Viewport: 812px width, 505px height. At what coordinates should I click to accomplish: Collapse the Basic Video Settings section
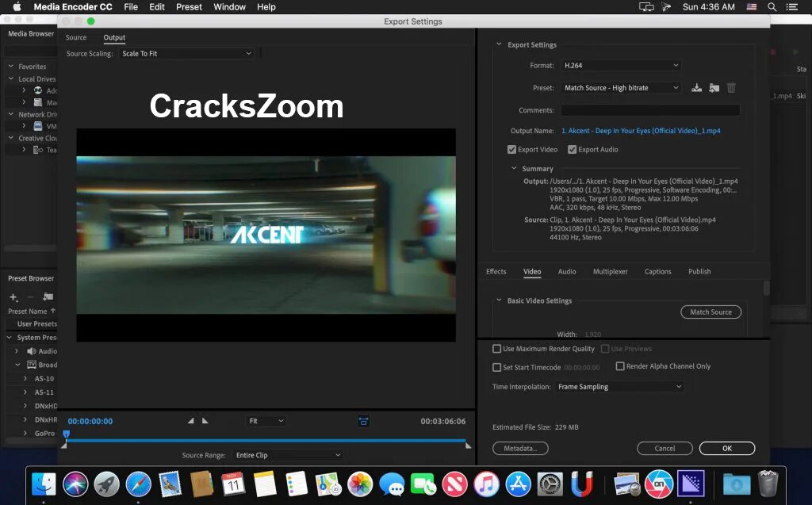[x=499, y=300]
